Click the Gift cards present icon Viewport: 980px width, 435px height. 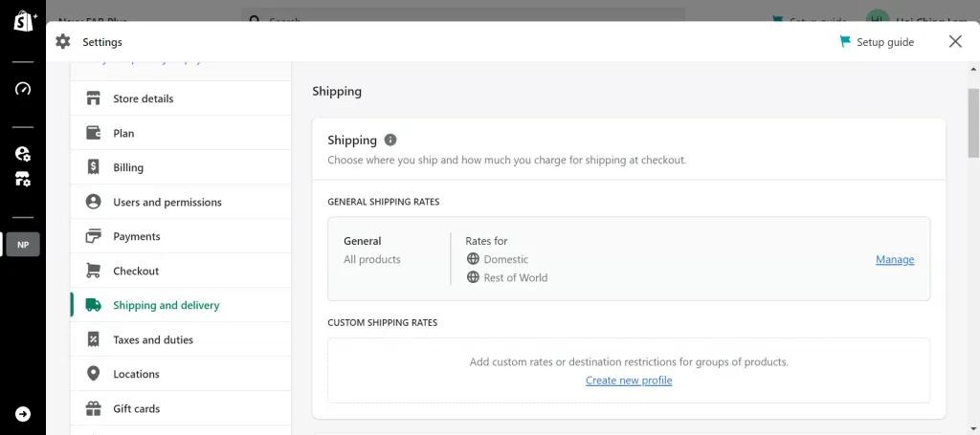[93, 409]
